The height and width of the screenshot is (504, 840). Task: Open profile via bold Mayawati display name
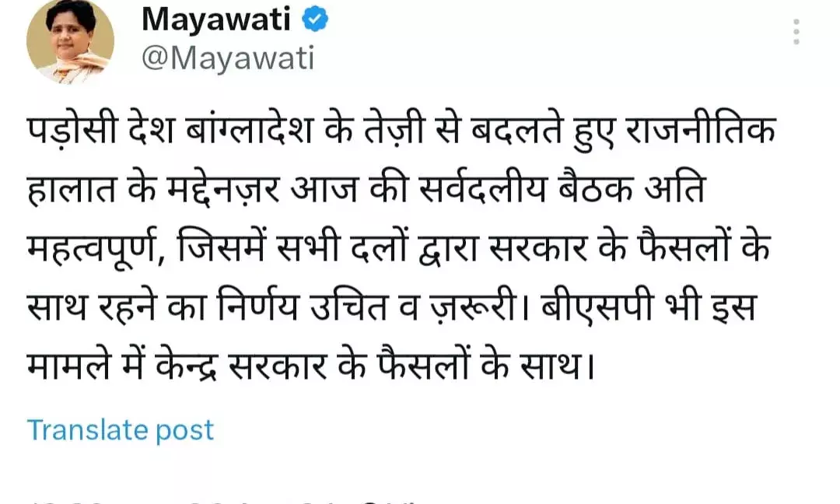[216, 19]
